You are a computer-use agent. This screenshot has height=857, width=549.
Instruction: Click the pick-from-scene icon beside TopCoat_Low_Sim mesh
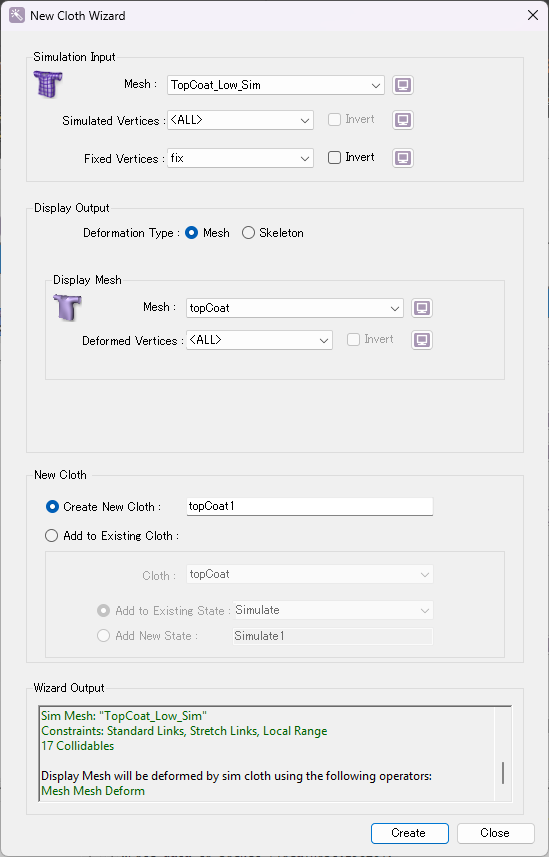point(403,85)
